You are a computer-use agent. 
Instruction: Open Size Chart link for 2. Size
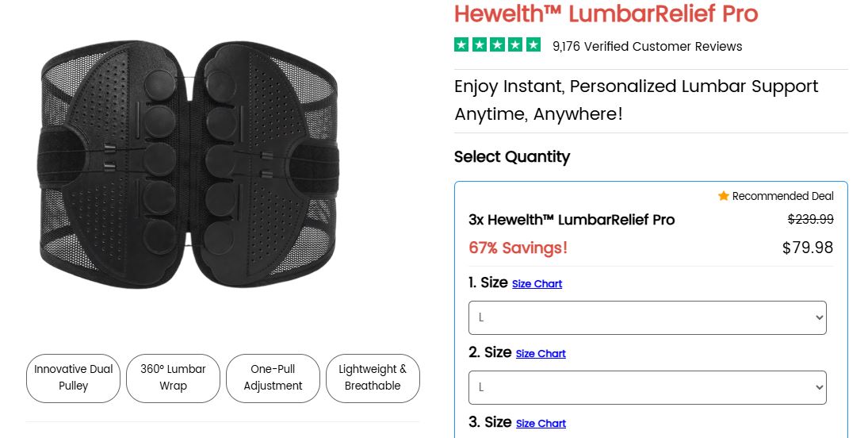pyautogui.click(x=541, y=354)
